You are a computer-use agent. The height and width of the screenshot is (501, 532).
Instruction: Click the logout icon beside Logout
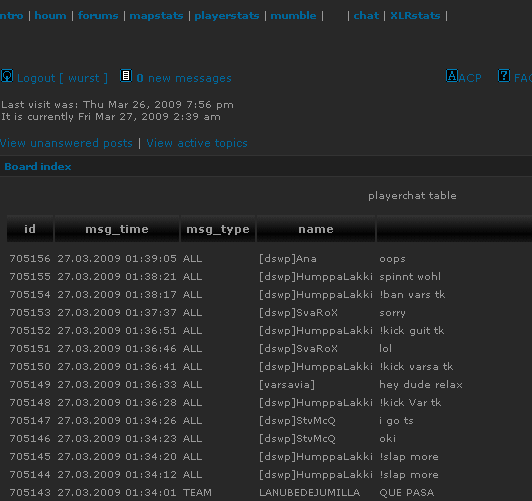[x=7, y=76]
